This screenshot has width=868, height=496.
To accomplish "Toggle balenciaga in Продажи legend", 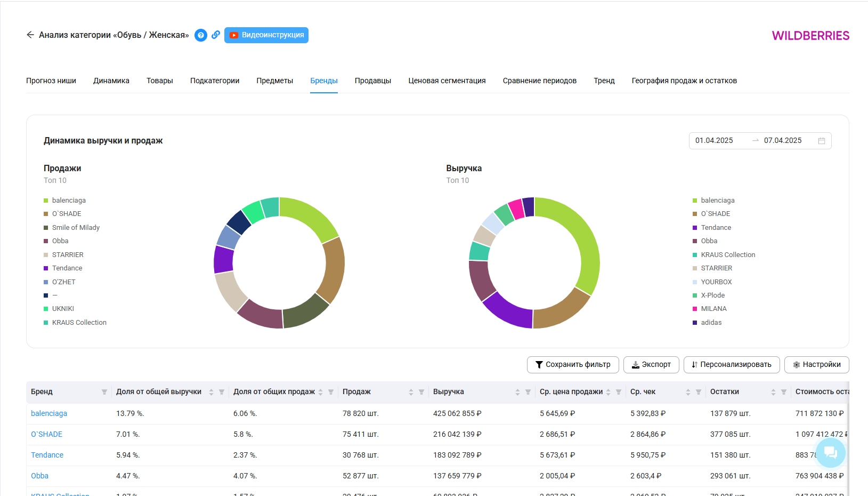I will click(x=64, y=201).
